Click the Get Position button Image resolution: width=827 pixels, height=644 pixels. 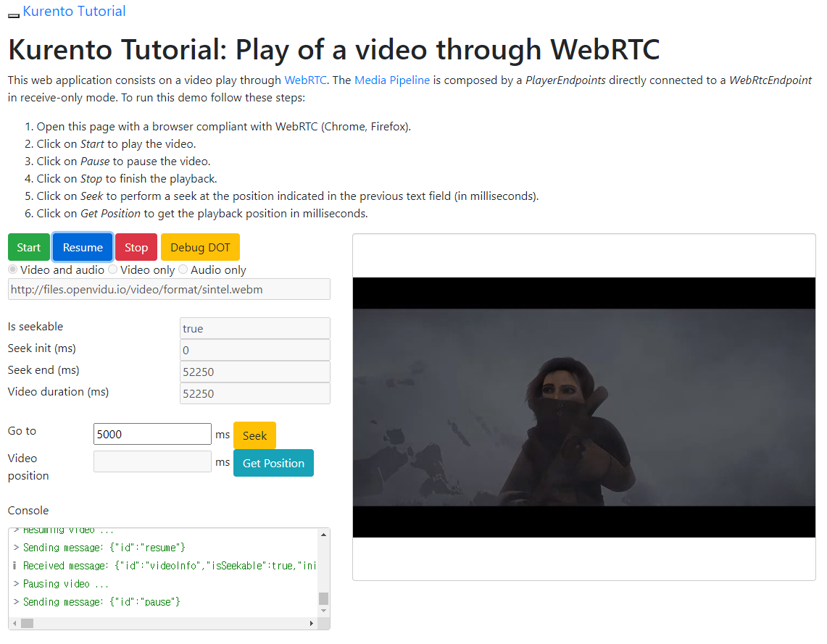click(x=273, y=463)
